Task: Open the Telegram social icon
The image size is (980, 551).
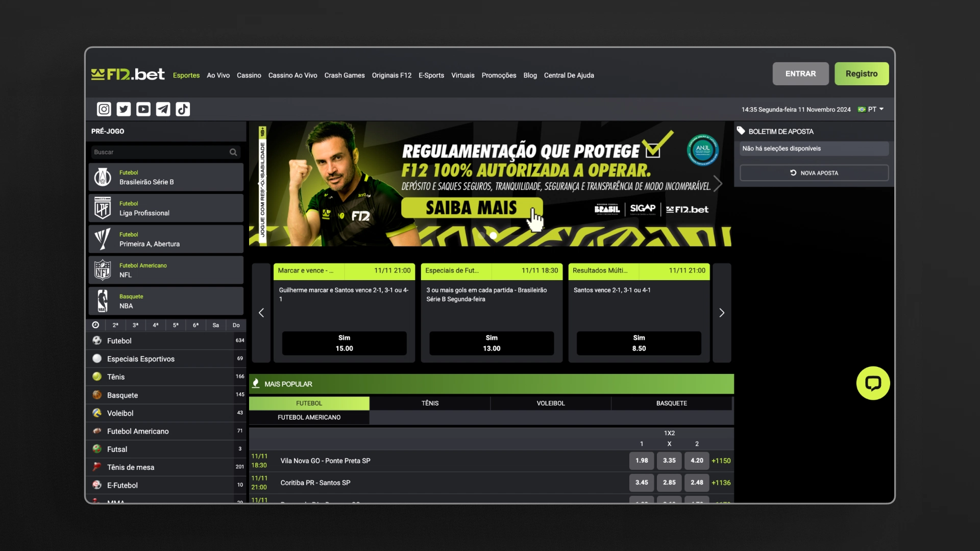Action: coord(163,109)
